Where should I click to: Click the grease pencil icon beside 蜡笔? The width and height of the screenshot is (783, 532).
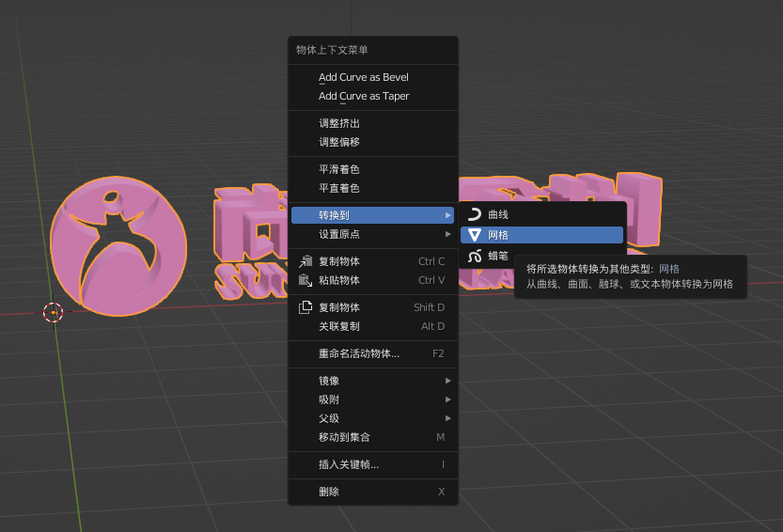475,256
